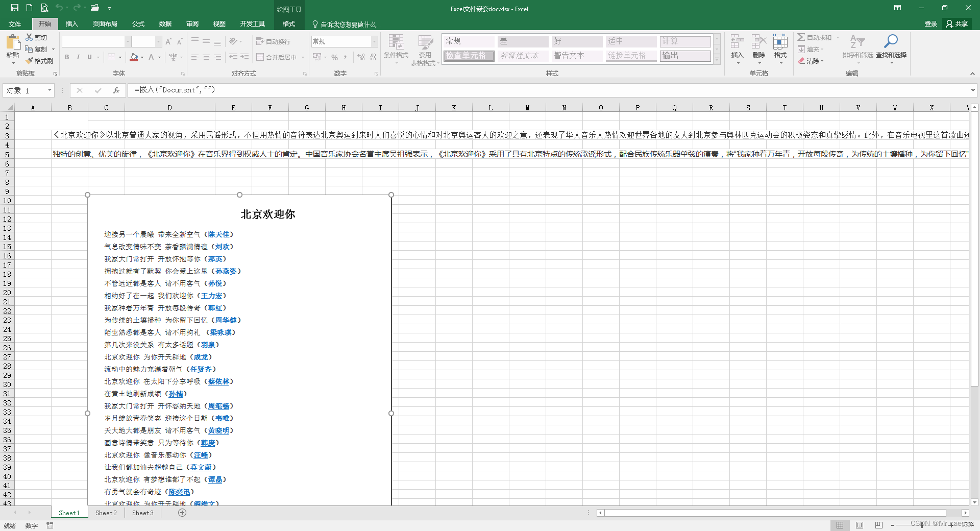The width and height of the screenshot is (980, 531).
Task: Click the 告诉我您想要做什么 search box
Action: [347, 24]
